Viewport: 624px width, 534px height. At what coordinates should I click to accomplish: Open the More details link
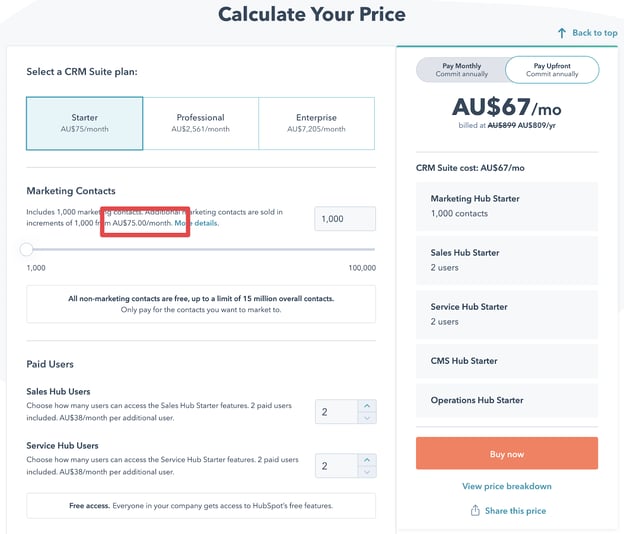click(197, 223)
